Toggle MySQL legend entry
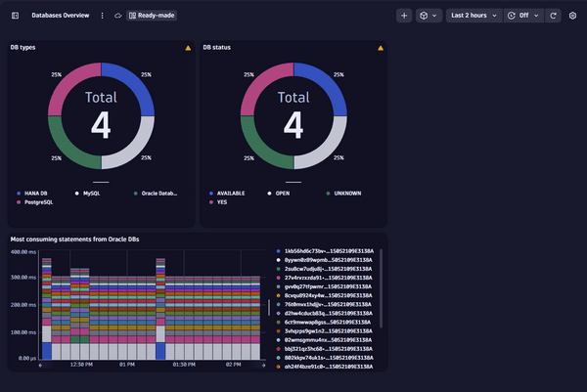The image size is (587, 392). coord(88,194)
